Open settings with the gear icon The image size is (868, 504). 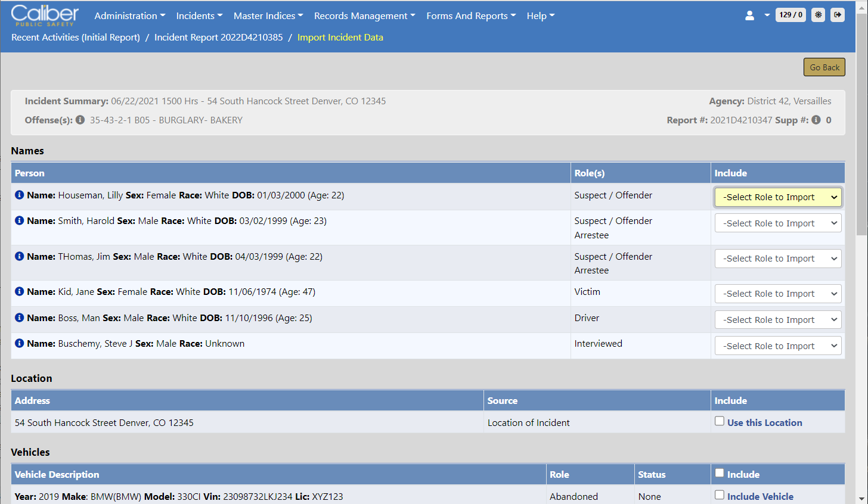[x=819, y=15]
